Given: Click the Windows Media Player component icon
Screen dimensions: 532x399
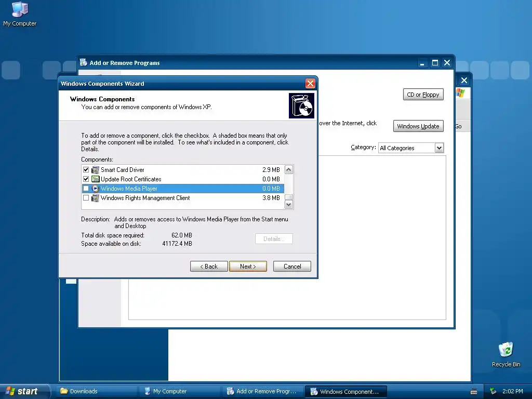Looking at the screenshot, I should tap(96, 188).
